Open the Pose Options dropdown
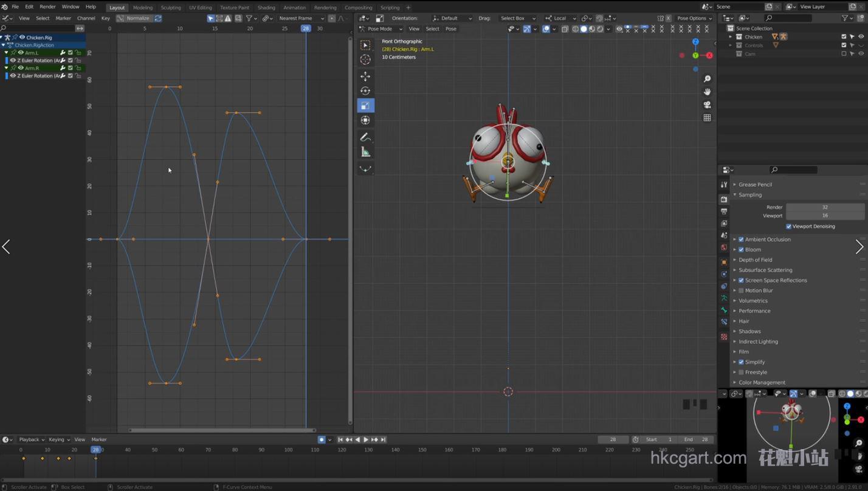 coord(694,18)
